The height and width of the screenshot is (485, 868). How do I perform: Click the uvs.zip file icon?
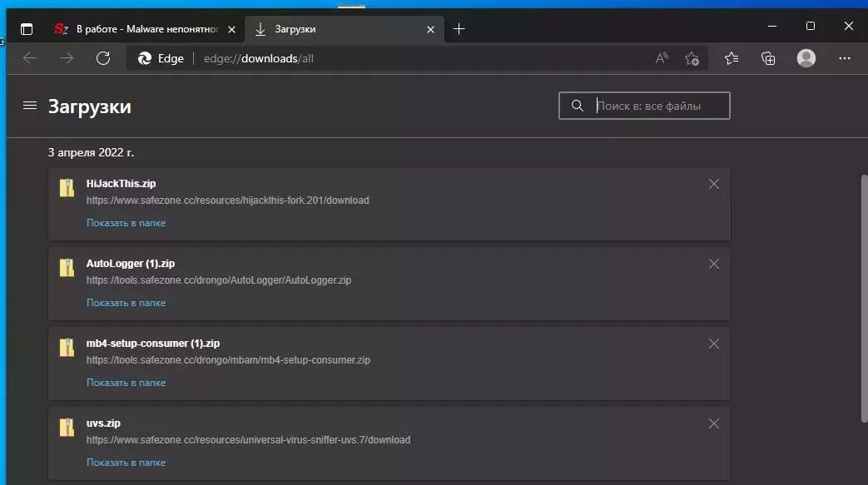(67, 428)
